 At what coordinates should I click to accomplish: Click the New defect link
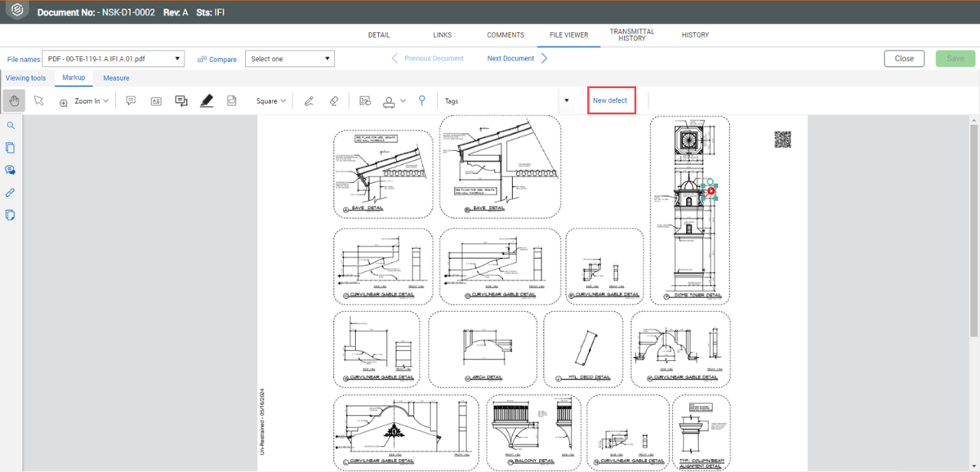[x=610, y=100]
